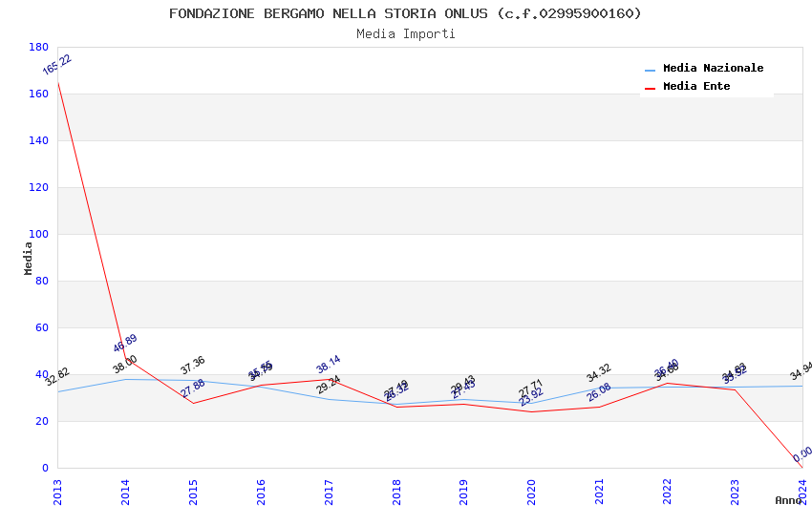Click the data label 23.92

pyautogui.click(x=531, y=397)
